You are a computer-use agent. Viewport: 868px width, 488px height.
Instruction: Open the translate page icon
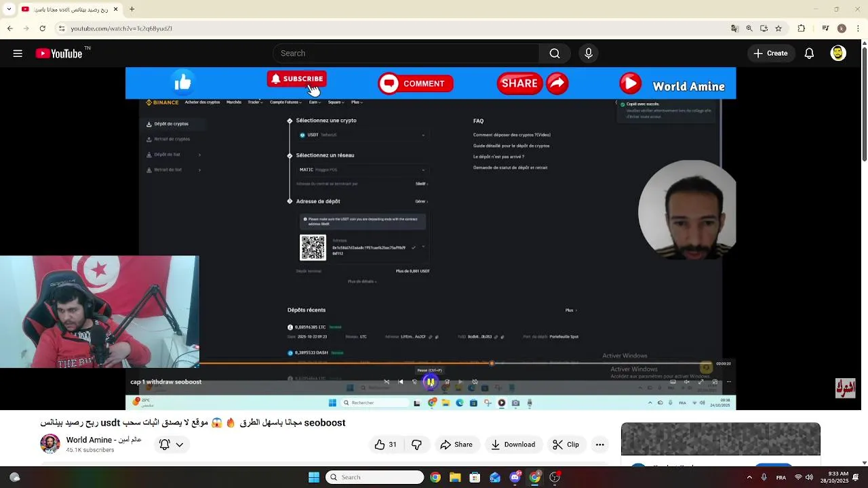pos(734,28)
